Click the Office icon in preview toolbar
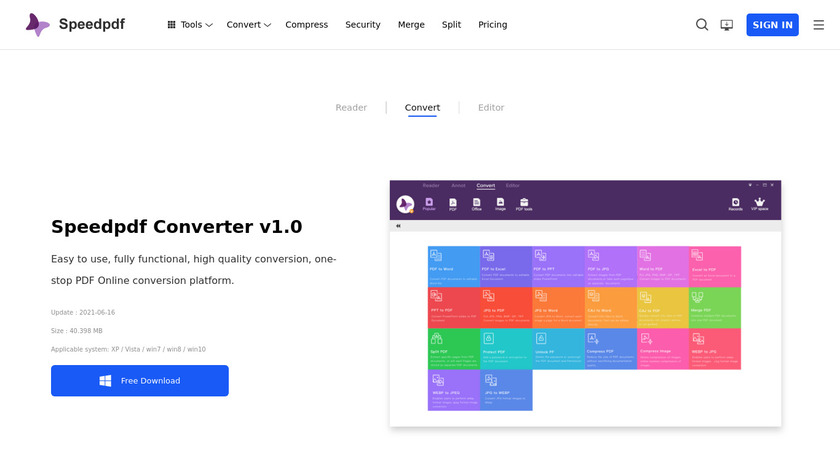 point(476,204)
